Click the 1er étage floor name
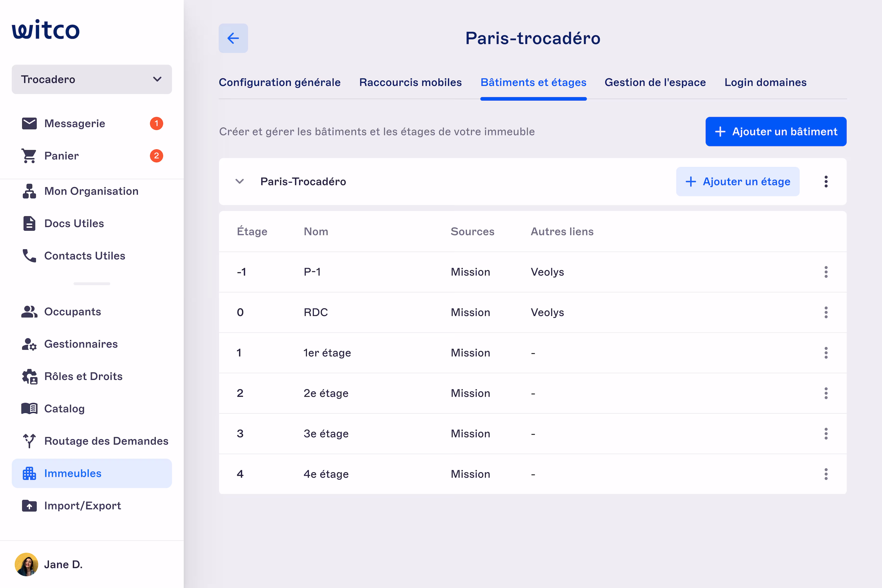 point(327,353)
